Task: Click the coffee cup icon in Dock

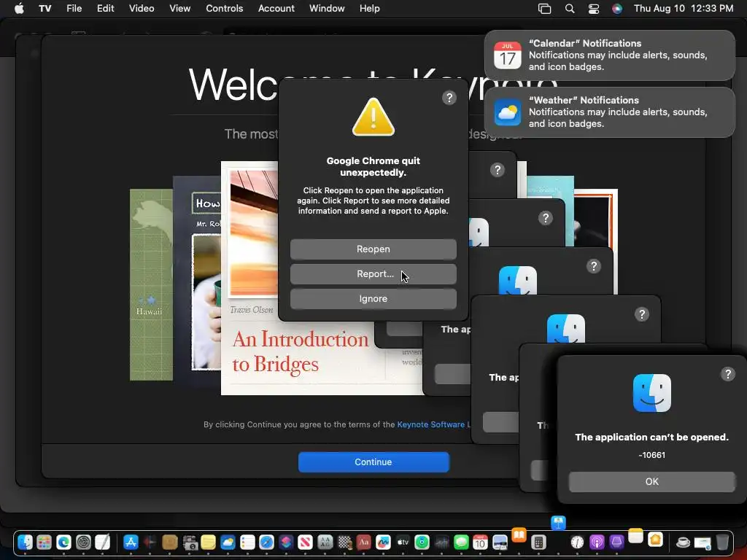Action: point(683,542)
